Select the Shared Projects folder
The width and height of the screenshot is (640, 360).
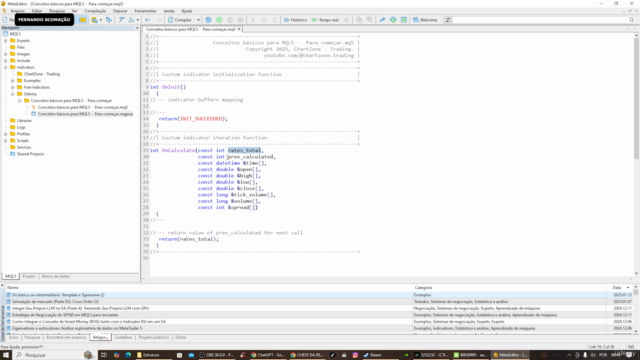pos(30,154)
